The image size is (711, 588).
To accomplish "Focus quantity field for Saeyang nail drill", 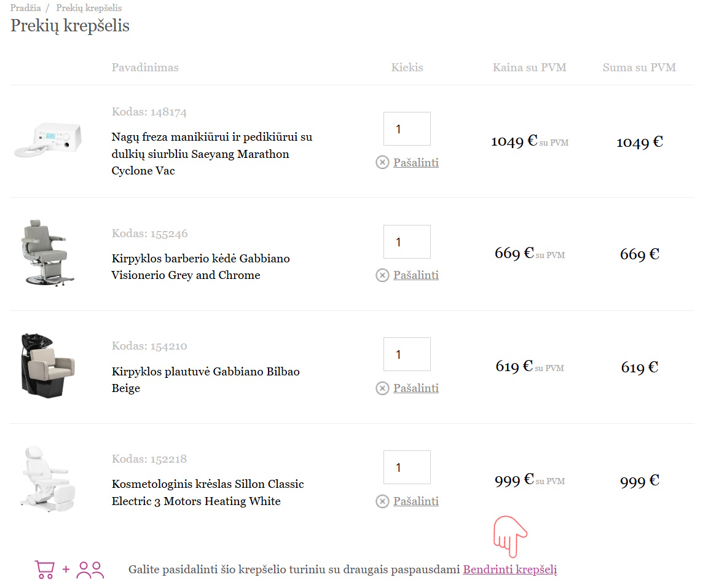I will [x=407, y=129].
